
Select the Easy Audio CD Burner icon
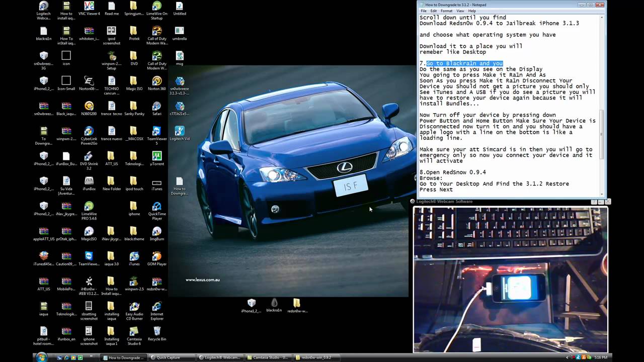coord(134,311)
